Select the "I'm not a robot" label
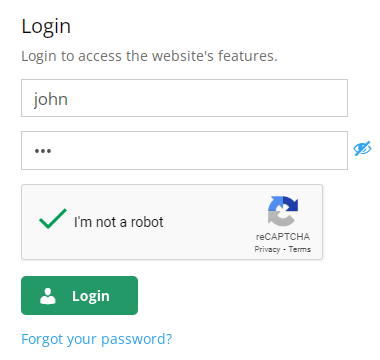This screenshot has height=360, width=380. pyautogui.click(x=119, y=222)
